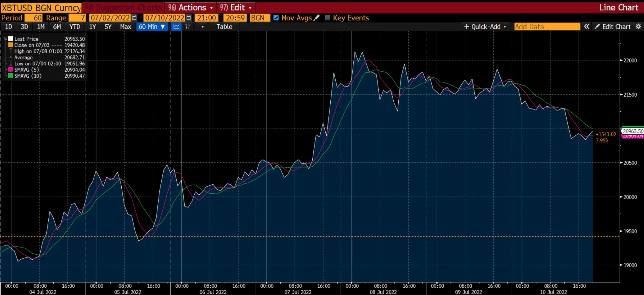Open the Edit dropdown
644x295 pixels.
[x=236, y=7]
